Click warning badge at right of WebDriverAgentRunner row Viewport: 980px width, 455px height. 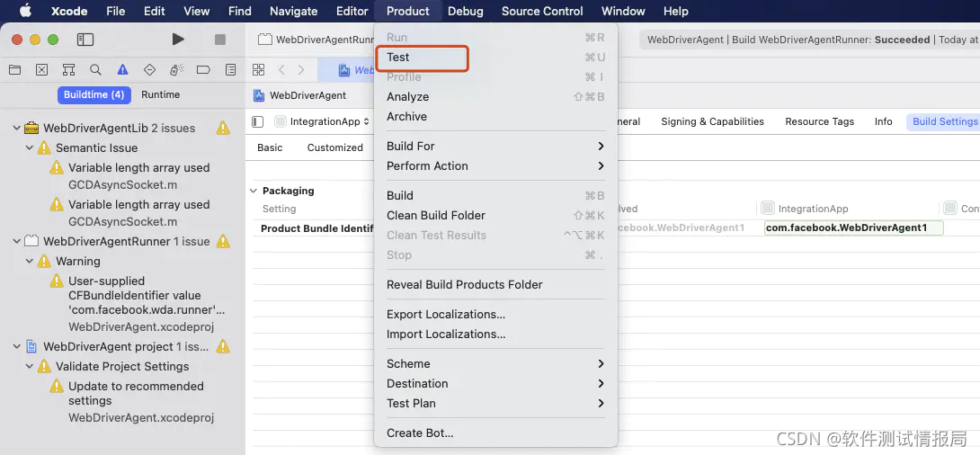pos(223,241)
